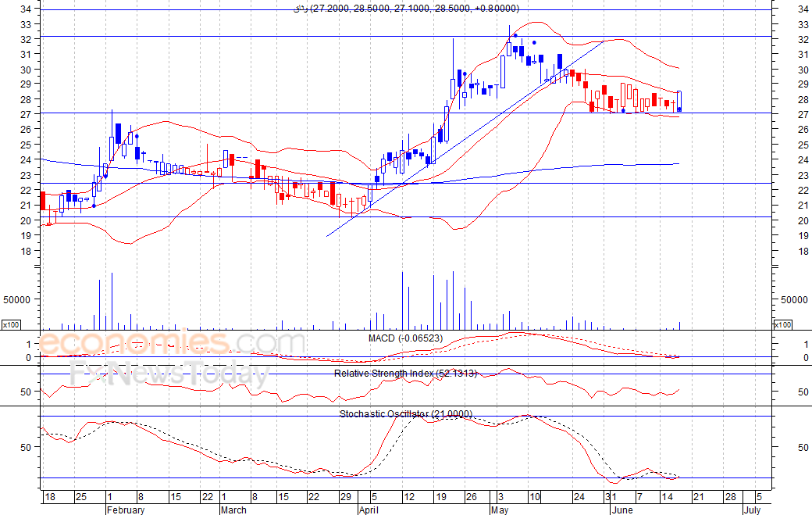The width and height of the screenshot is (812, 515).
Task: Click the x100 volume scale box at left
Action: (11, 325)
